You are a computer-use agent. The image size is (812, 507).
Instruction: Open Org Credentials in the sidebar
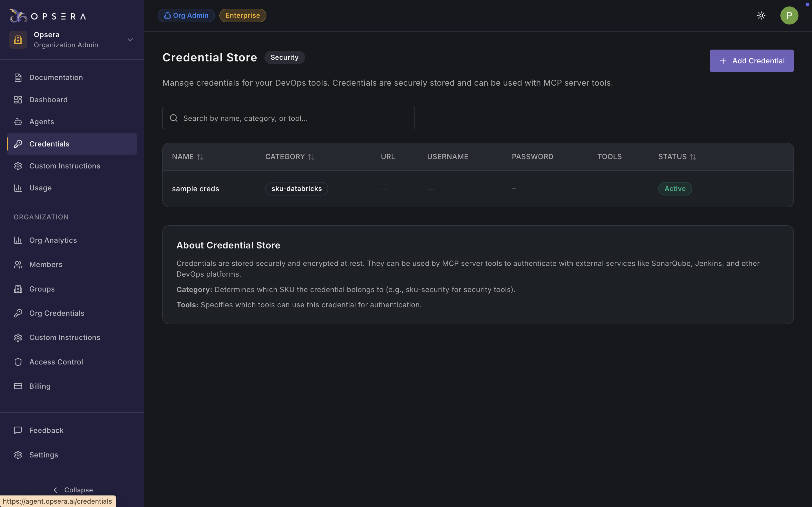57,313
